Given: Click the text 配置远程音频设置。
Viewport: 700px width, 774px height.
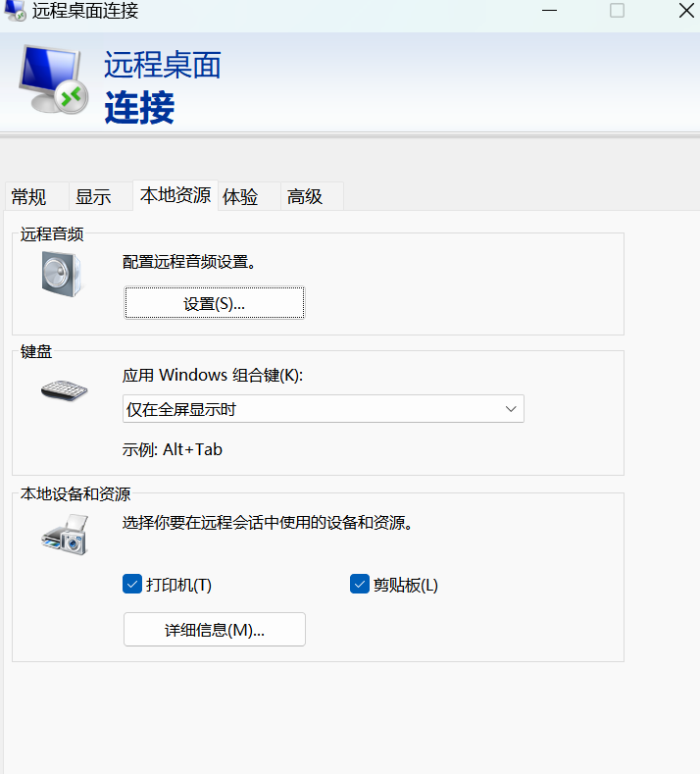Looking at the screenshot, I should tap(190, 262).
